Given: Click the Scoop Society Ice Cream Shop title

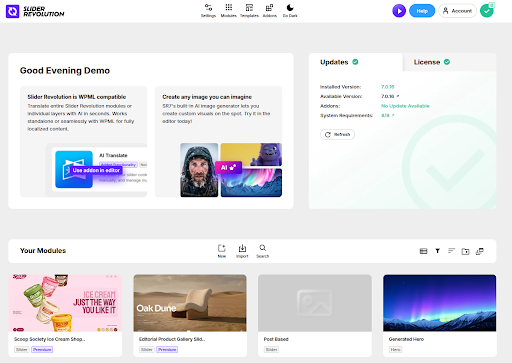Looking at the screenshot, I should click(x=49, y=339).
